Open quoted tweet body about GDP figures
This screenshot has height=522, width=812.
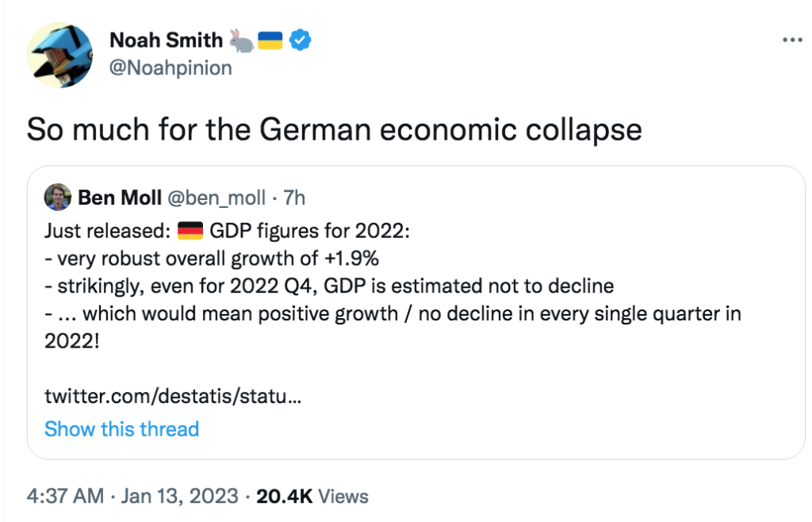(x=393, y=286)
